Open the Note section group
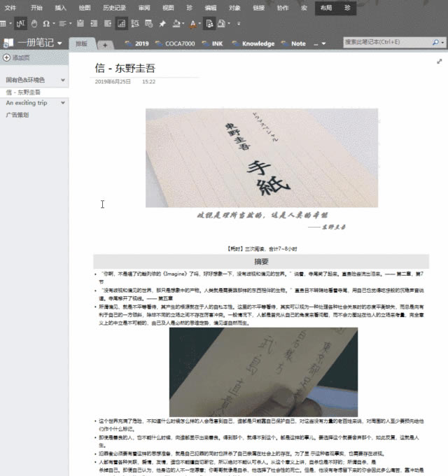This screenshot has width=448, height=476. 293,43
